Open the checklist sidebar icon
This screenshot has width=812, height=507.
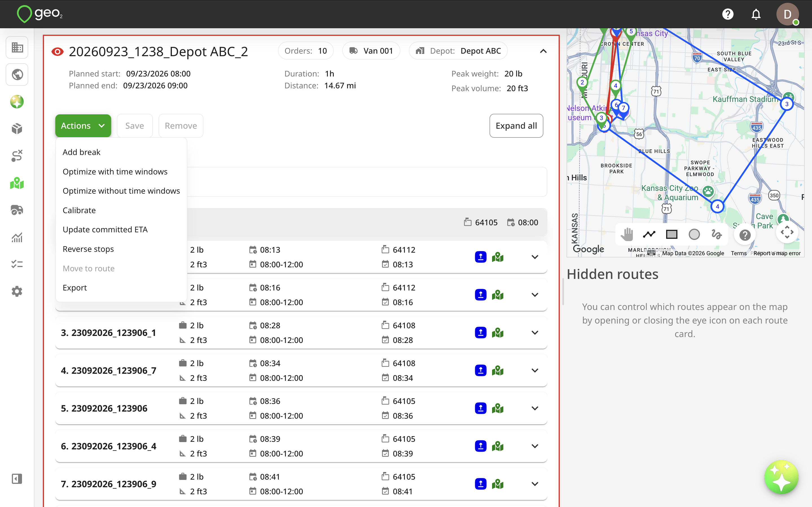point(17,264)
